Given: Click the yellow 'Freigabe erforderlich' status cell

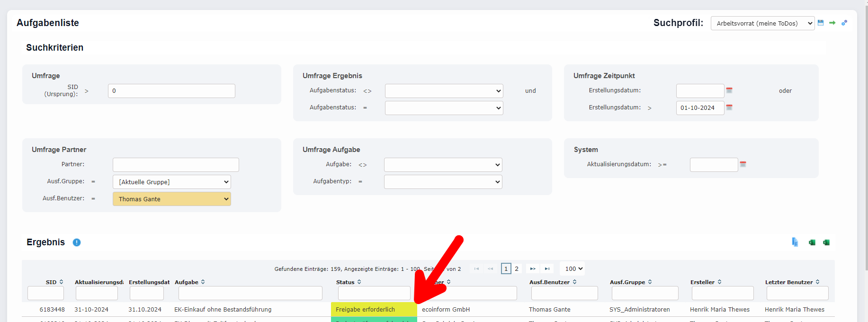Looking at the screenshot, I should click(374, 309).
